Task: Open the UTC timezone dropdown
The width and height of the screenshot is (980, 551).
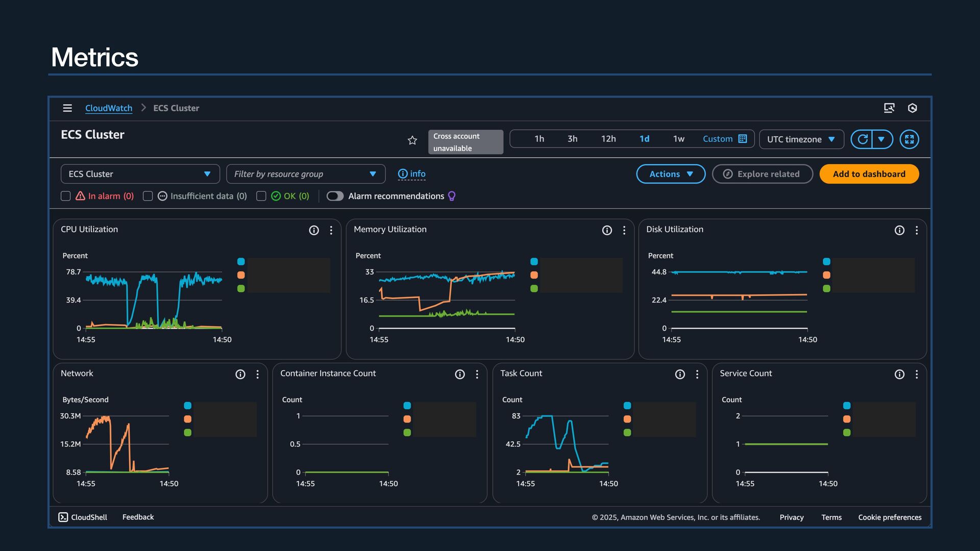Action: [x=801, y=139]
